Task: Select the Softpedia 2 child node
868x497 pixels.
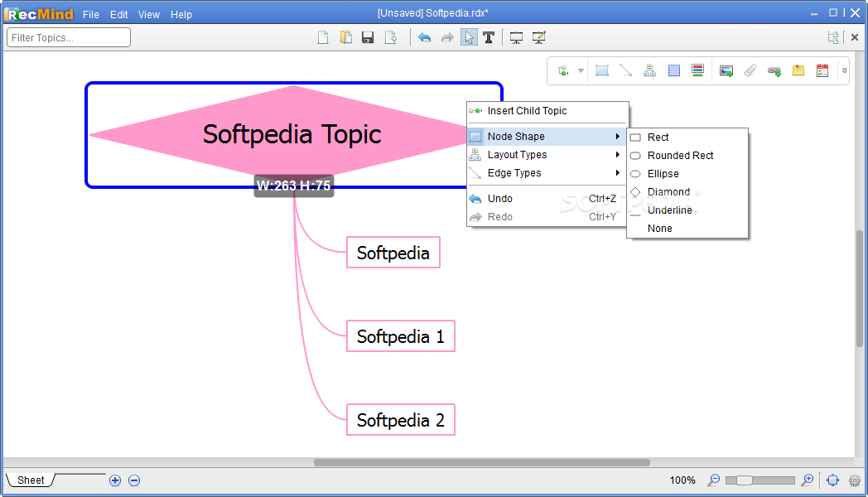Action: (x=401, y=419)
